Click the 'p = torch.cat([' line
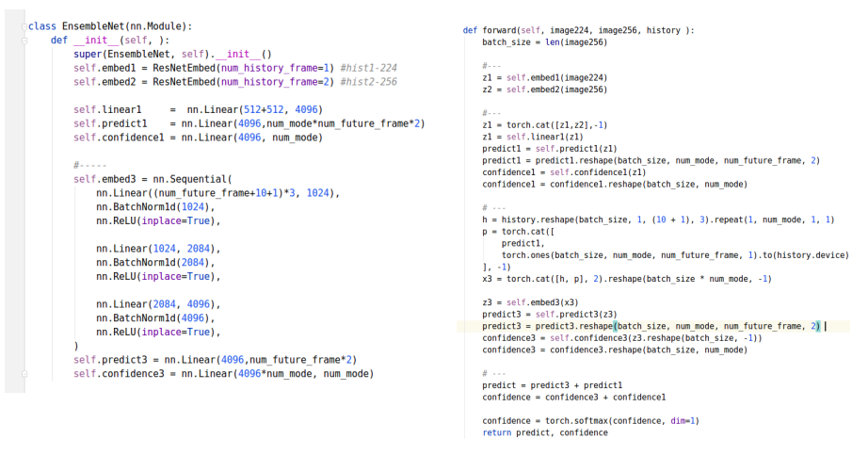Viewport: 868px width, 472px height. (x=518, y=232)
